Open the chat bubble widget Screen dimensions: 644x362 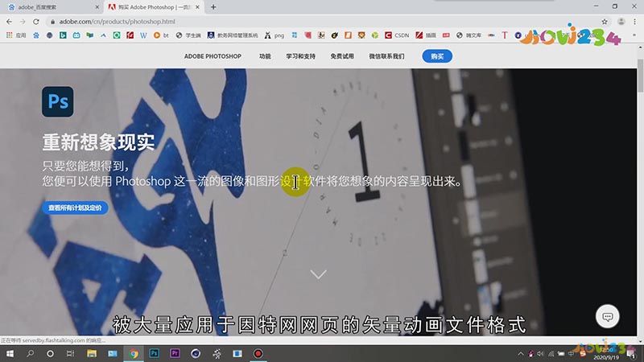(608, 316)
